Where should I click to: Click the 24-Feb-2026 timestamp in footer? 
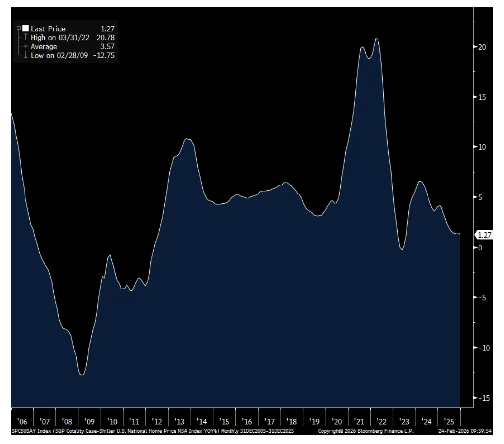pos(465,431)
